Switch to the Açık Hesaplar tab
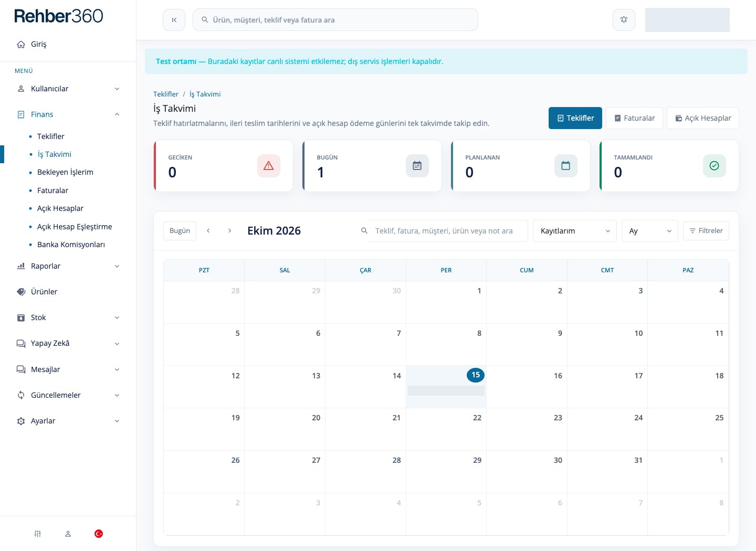 click(x=702, y=118)
